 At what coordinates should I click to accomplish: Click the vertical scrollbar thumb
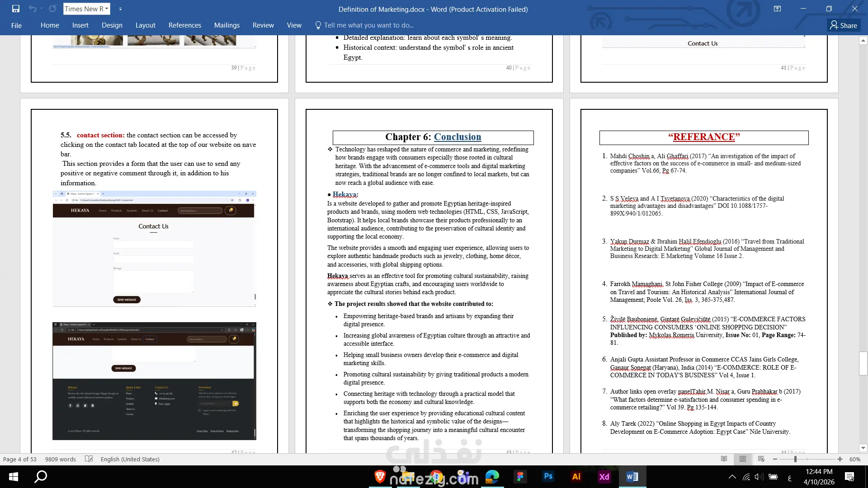863,363
